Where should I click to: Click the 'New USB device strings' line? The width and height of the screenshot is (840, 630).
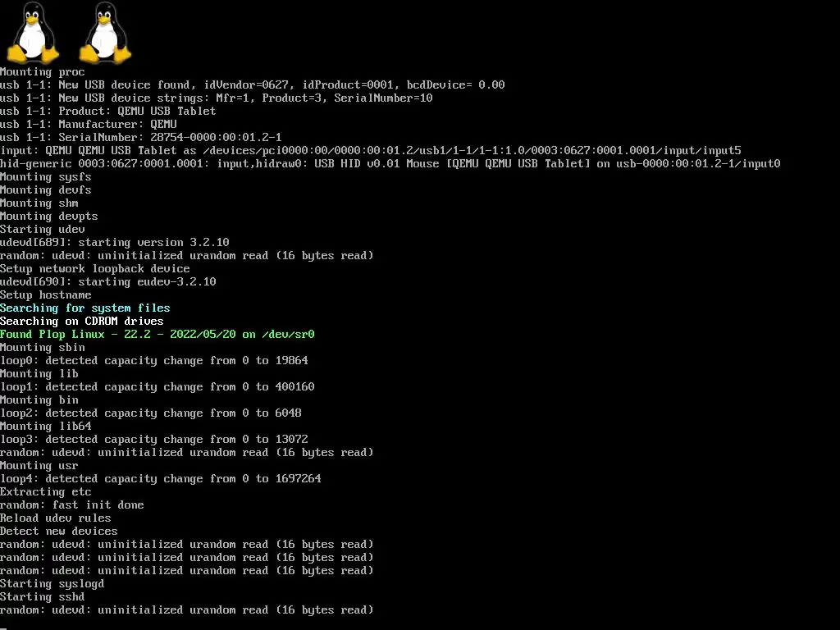(217, 98)
